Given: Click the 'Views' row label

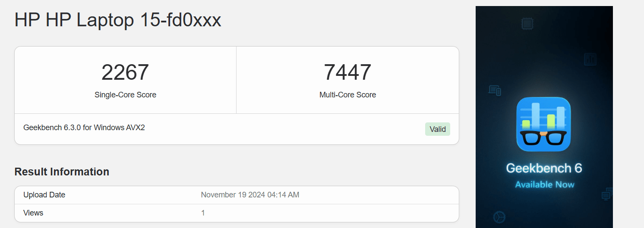Looking at the screenshot, I should click(33, 213).
